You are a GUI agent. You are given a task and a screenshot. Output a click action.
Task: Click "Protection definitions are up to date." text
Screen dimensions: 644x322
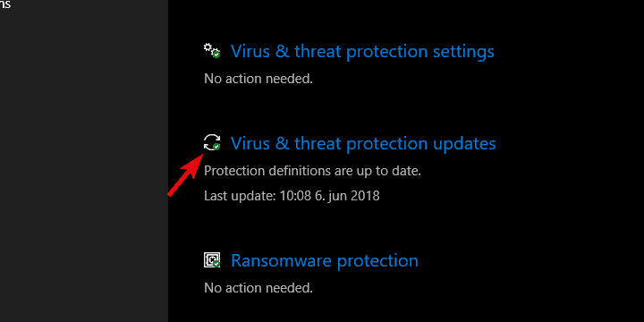click(312, 171)
